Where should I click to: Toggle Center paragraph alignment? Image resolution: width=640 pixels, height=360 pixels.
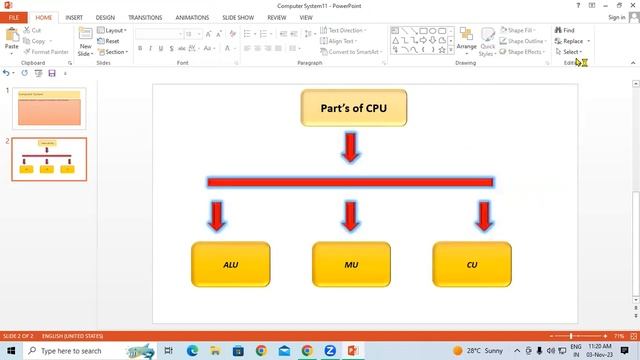click(x=258, y=48)
